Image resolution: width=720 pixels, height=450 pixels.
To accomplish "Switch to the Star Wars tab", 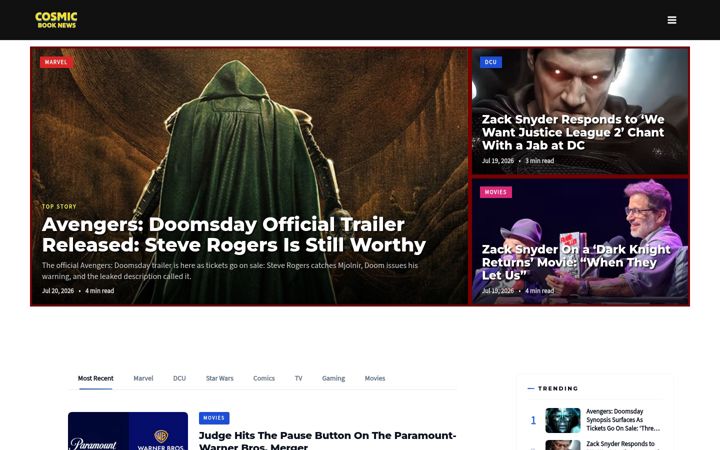I will tap(219, 378).
